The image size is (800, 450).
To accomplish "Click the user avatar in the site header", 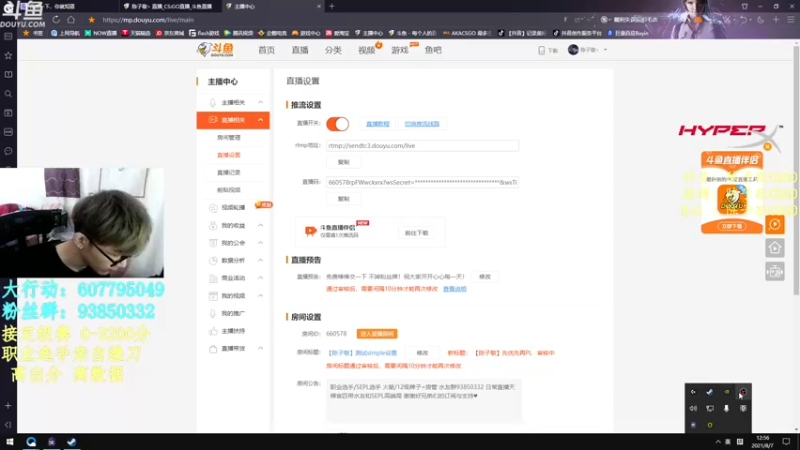I will pos(573,49).
